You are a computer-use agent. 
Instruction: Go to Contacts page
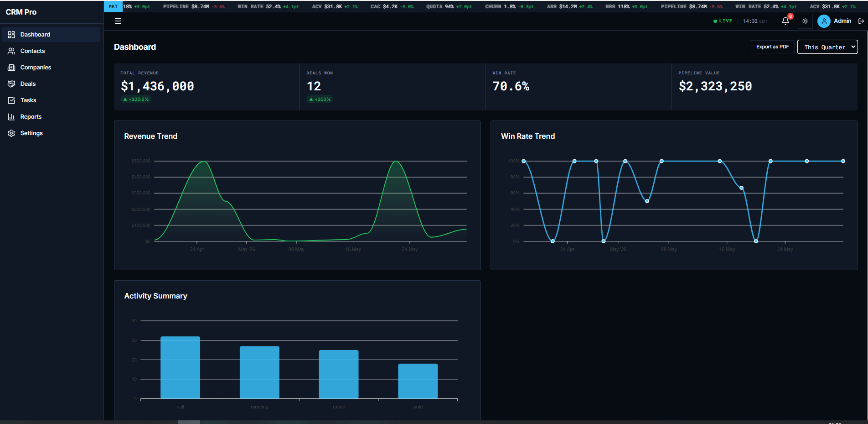(x=51, y=51)
